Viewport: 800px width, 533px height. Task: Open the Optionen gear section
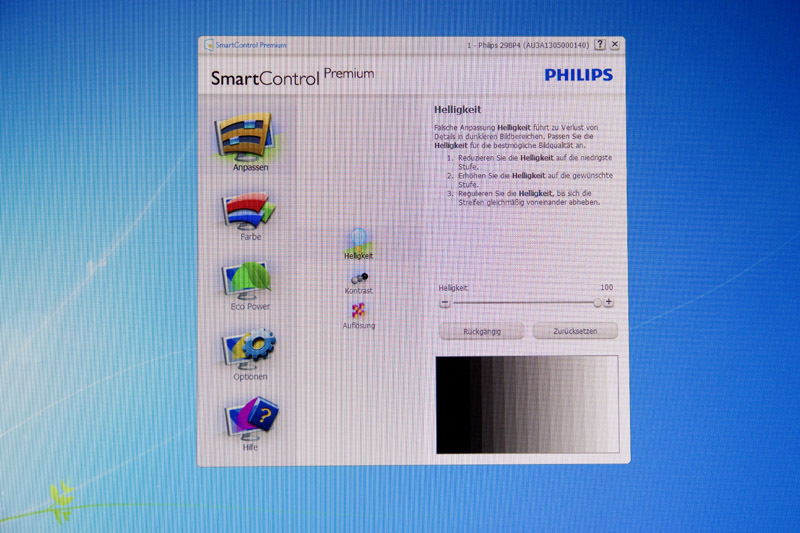(249, 350)
